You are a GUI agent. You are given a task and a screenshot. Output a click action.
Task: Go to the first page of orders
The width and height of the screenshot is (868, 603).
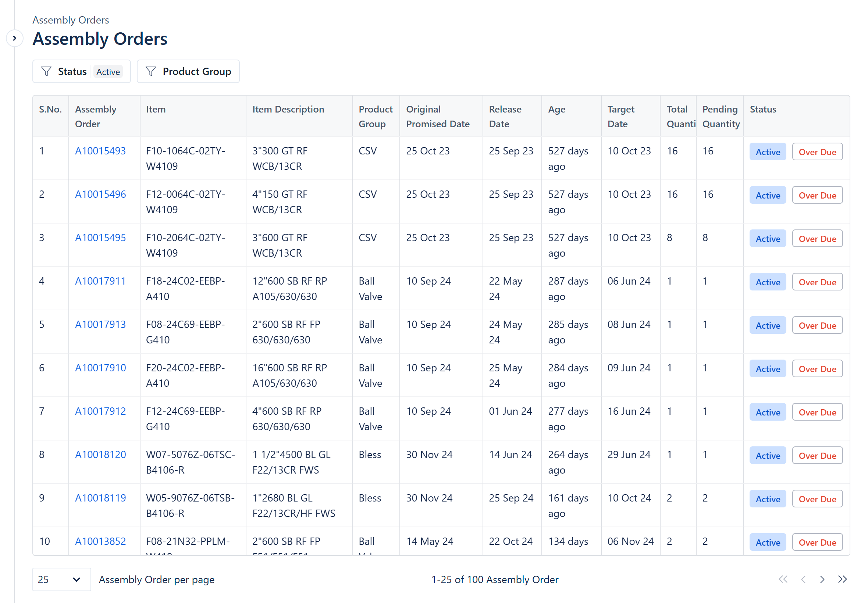(783, 579)
